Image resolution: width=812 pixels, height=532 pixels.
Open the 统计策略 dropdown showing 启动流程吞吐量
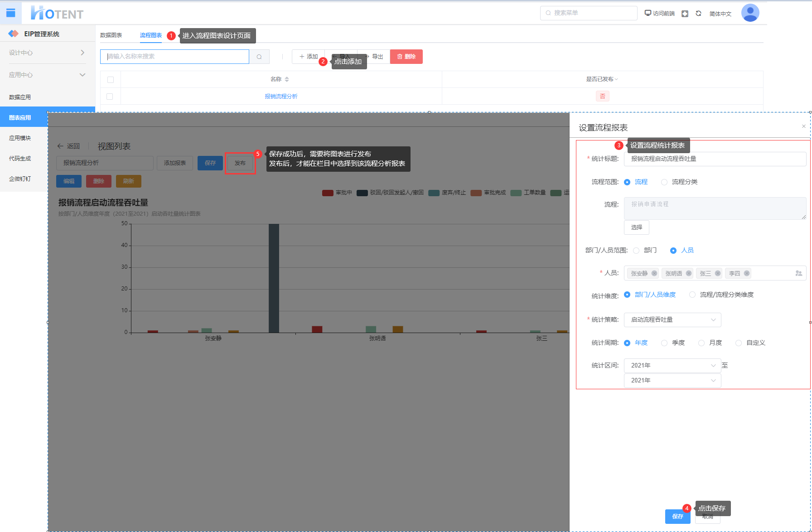(x=672, y=320)
